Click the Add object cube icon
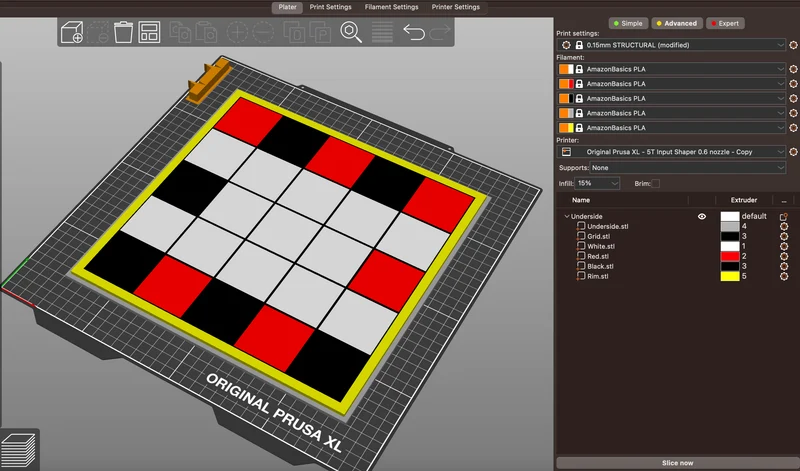Screen dimensions: 800x471 [71, 32]
